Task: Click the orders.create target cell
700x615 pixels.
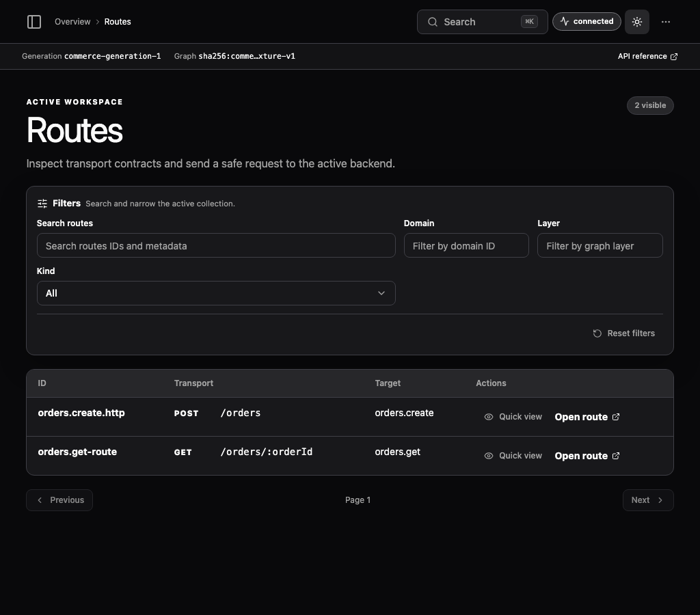Action: point(404,413)
